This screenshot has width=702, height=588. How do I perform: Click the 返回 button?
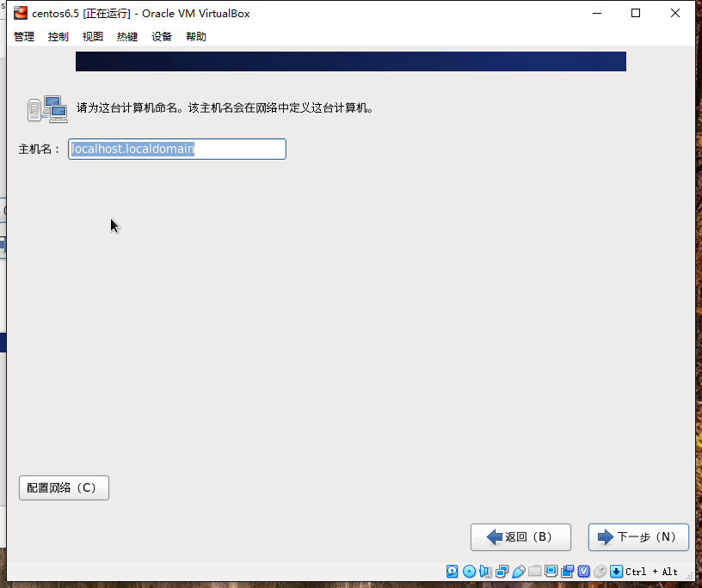[520, 536]
